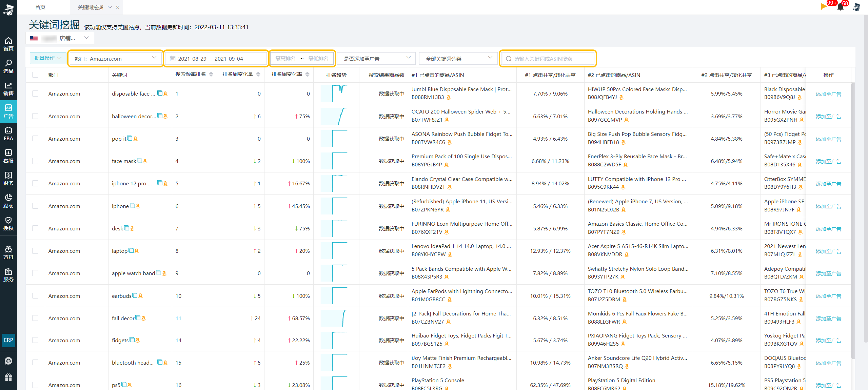
Task: Click the customer support icon above gift icon
Action: pos(8,361)
